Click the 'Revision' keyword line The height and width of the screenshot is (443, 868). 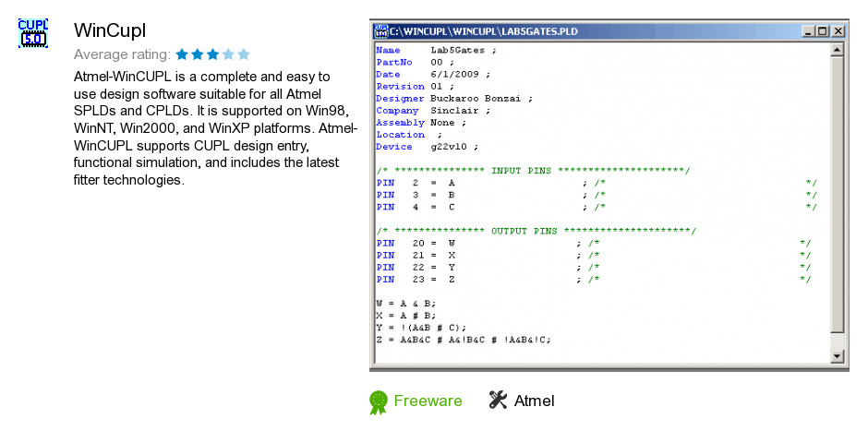(x=416, y=87)
